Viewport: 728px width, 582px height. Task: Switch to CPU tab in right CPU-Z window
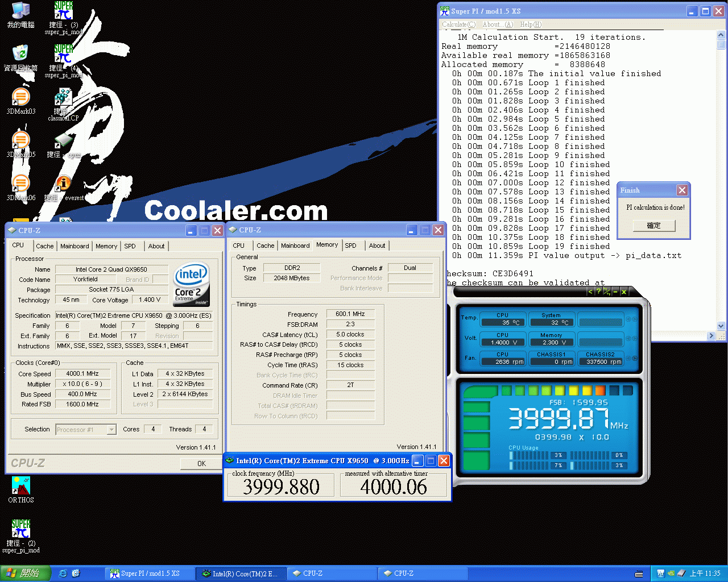click(x=239, y=246)
